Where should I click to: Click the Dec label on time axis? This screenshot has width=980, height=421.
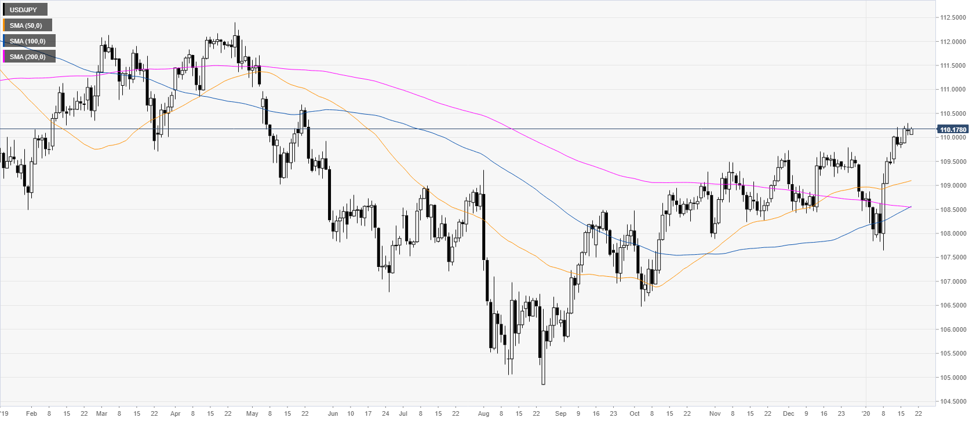[788, 413]
